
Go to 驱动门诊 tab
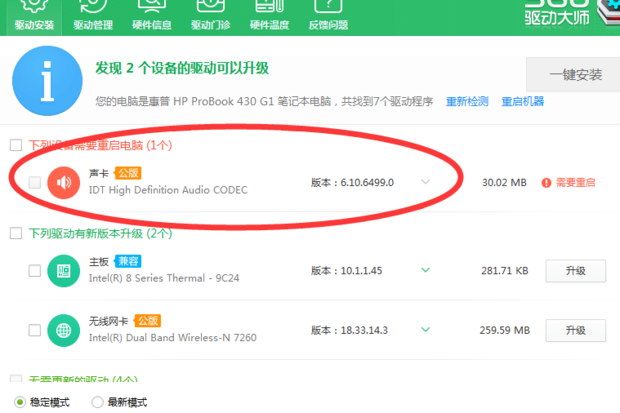[211, 17]
